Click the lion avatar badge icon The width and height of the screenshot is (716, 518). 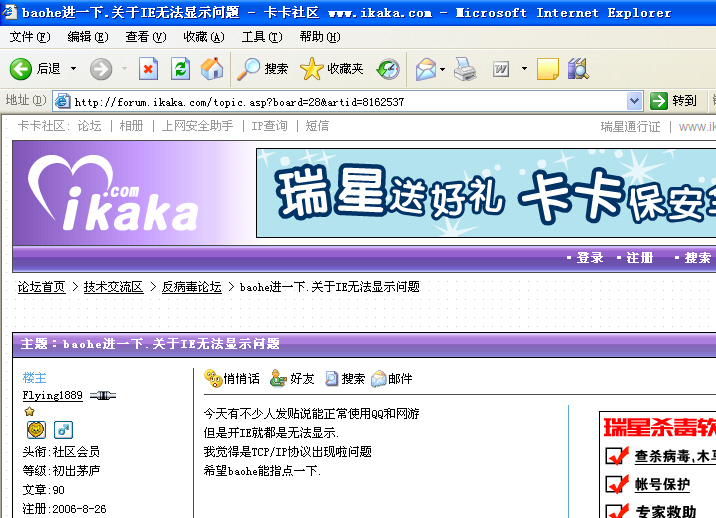click(36, 430)
